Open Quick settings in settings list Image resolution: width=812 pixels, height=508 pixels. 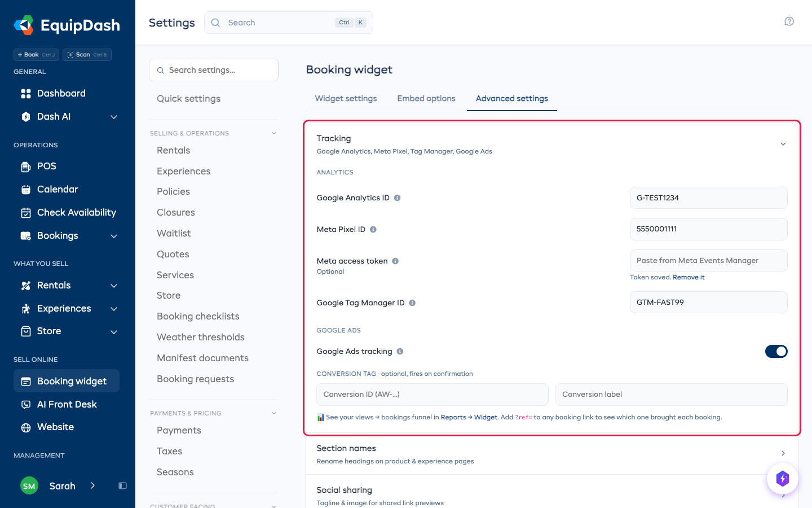188,99
